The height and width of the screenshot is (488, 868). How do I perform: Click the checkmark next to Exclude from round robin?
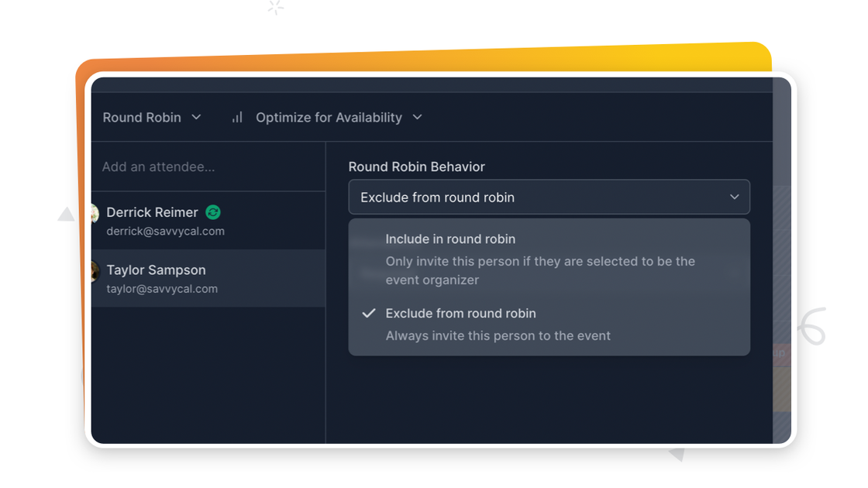click(369, 314)
